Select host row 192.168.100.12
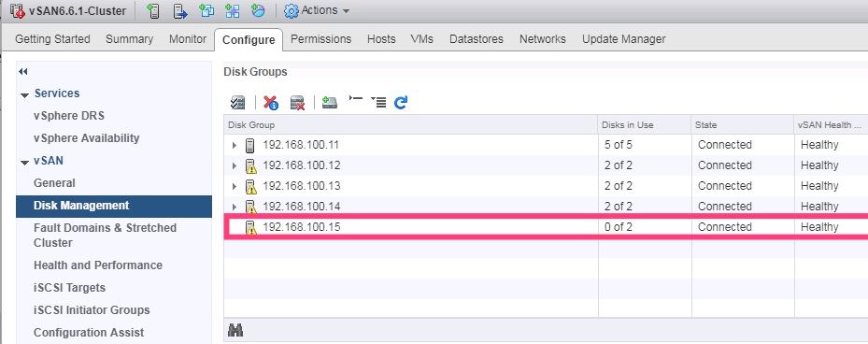 pos(546,165)
